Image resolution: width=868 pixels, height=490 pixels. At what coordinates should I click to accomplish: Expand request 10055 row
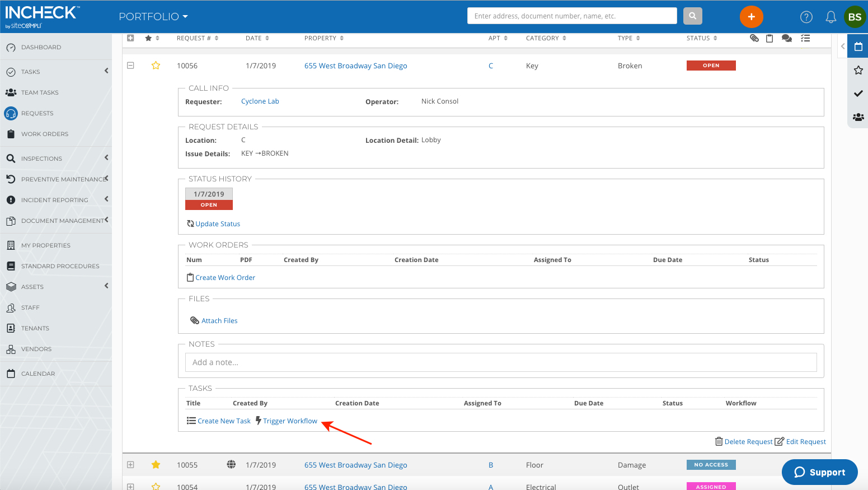tap(130, 465)
